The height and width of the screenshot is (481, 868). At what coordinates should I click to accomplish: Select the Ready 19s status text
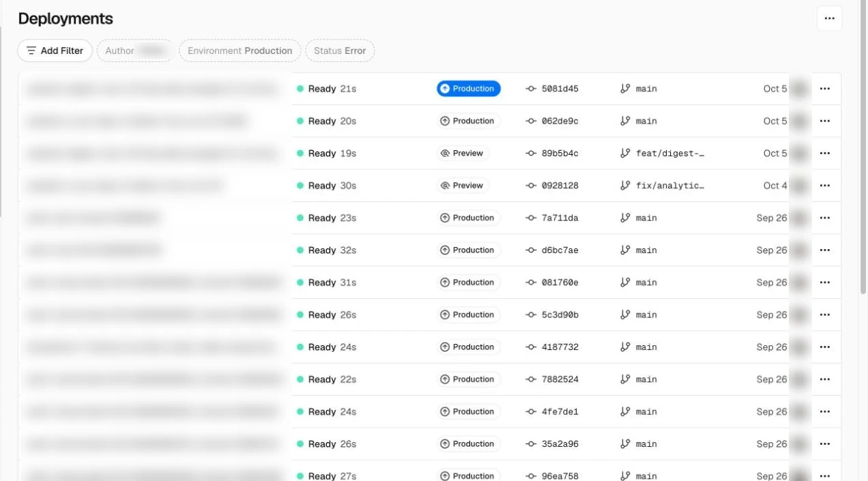[332, 154]
